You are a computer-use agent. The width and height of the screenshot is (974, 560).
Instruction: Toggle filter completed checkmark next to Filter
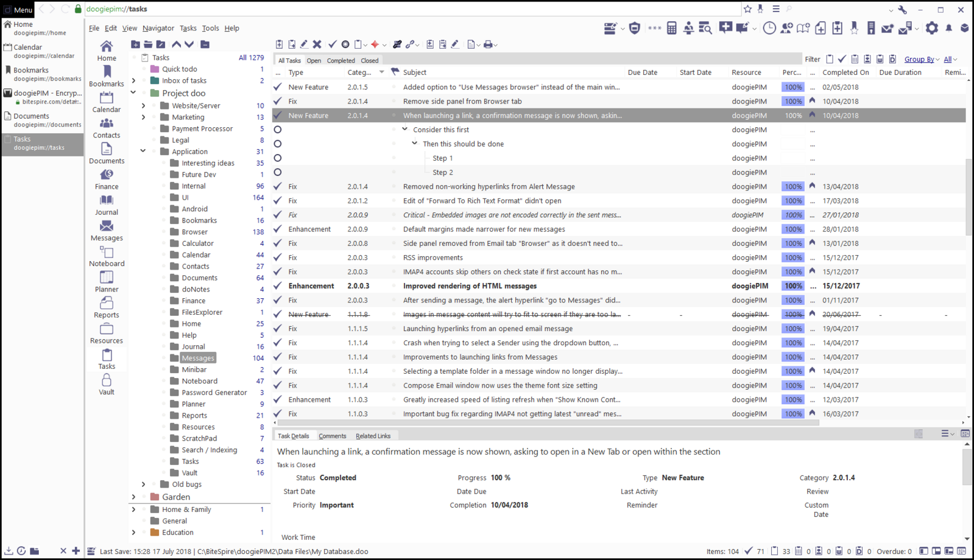[842, 59]
